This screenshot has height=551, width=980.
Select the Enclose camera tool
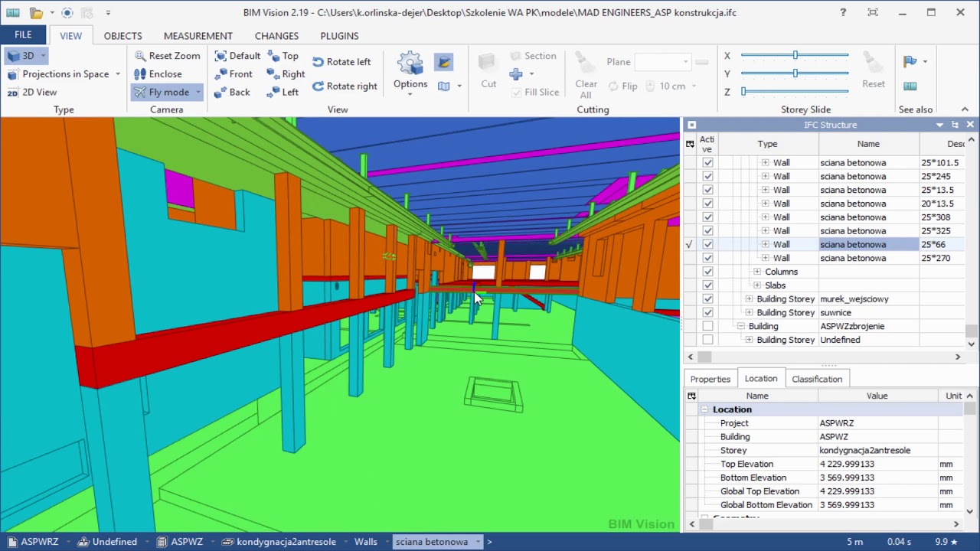[158, 74]
